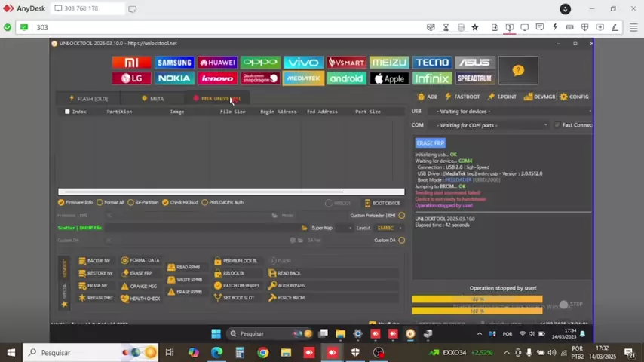Screen dimensions: 644x362
Task: Open the Apple brand section
Action: (x=388, y=78)
